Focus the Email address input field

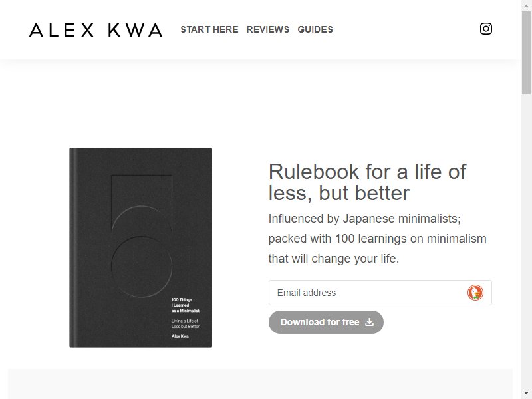(x=380, y=293)
